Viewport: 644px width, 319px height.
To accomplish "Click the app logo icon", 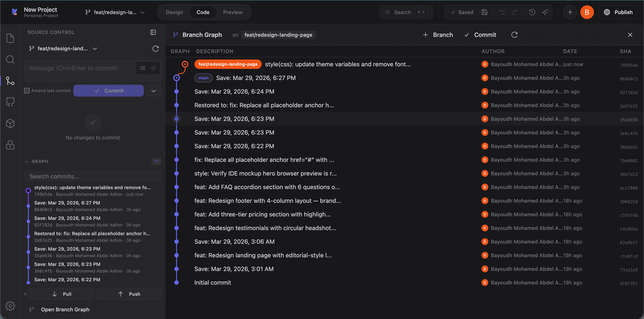I will [x=14, y=12].
